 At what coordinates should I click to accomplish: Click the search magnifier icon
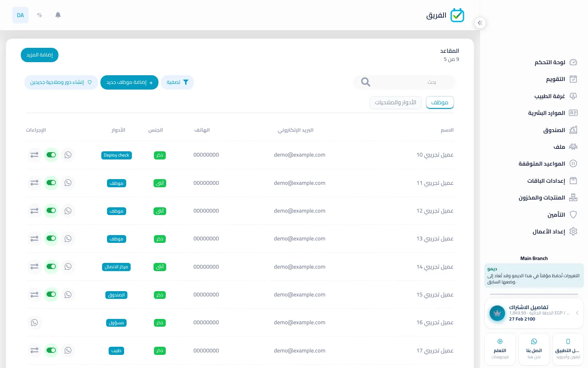coord(365,82)
